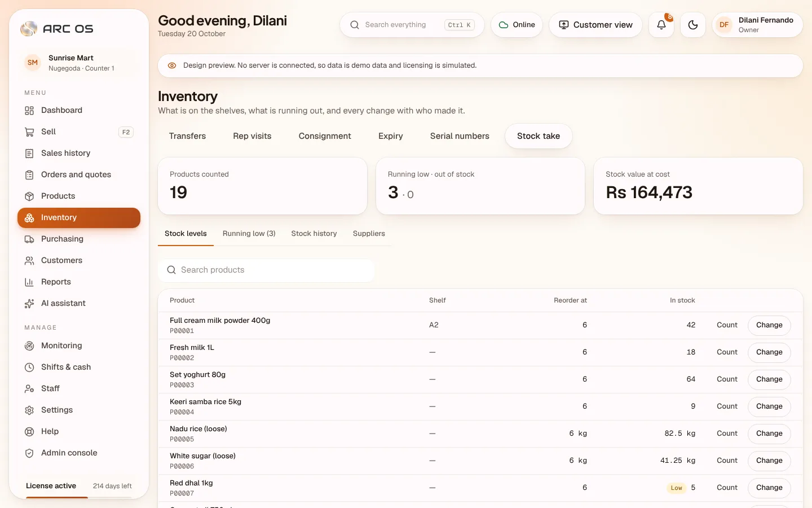Open the Serial numbers tab
812x508 pixels.
click(460, 136)
